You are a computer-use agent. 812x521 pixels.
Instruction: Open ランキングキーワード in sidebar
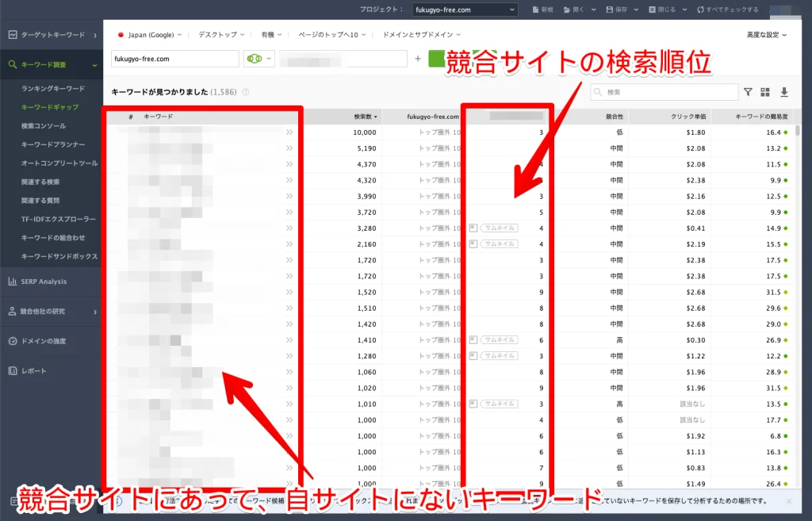point(53,89)
